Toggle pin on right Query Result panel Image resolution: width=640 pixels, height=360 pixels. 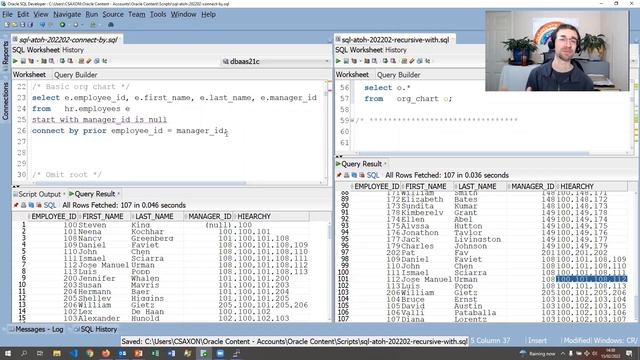[339, 175]
